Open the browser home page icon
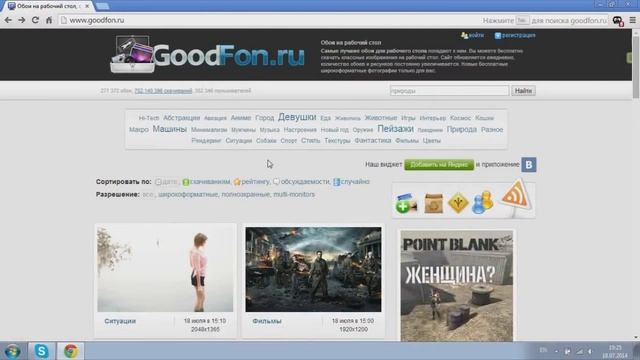 tap(49, 20)
